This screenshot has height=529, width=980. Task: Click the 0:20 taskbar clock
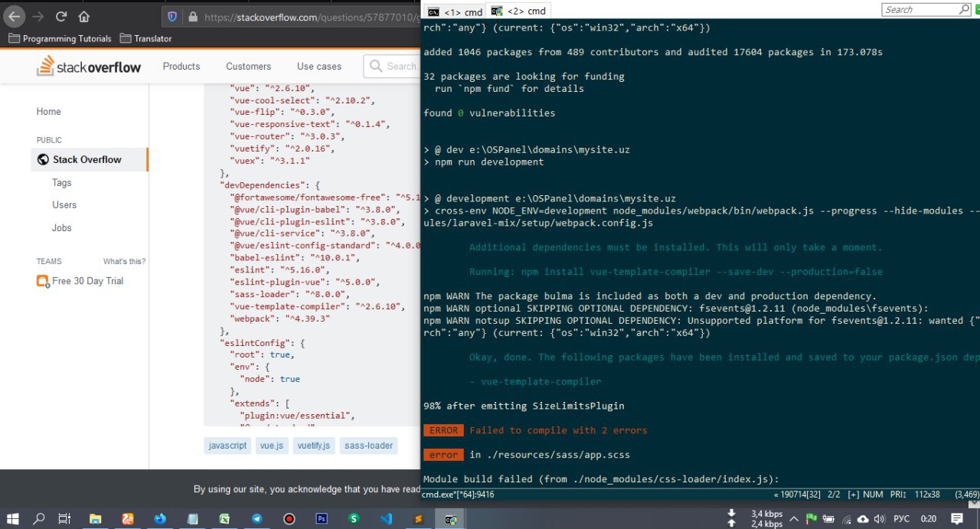[928, 518]
